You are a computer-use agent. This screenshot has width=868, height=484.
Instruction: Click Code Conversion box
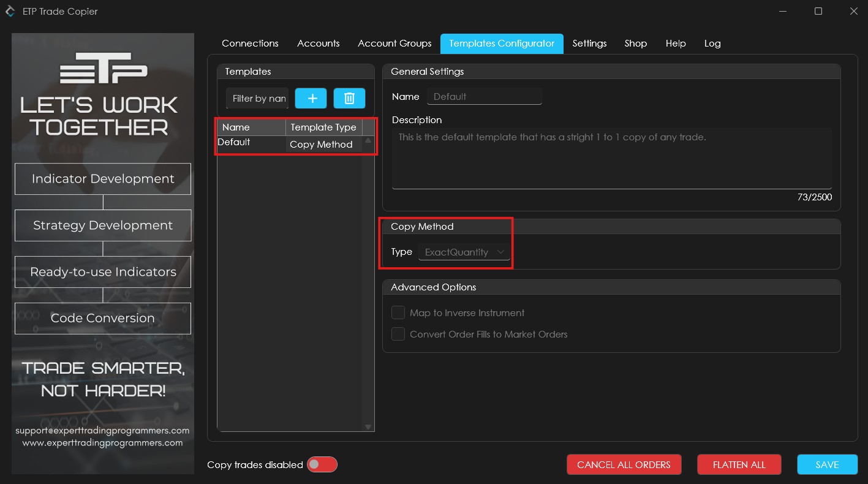pos(103,318)
